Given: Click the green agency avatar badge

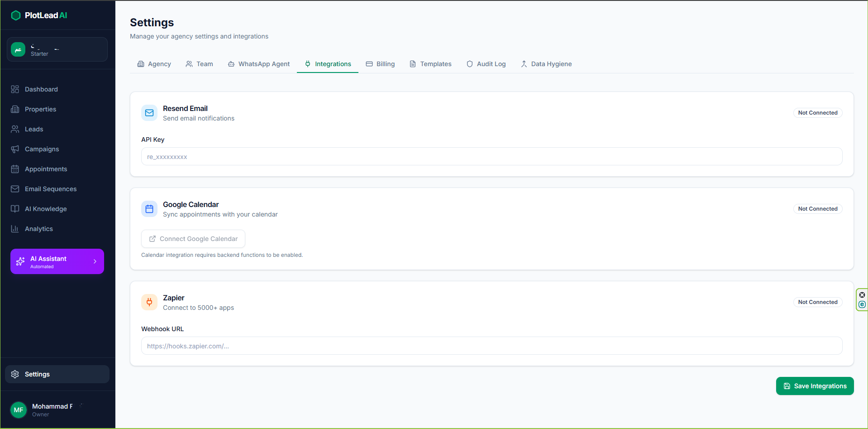Looking at the screenshot, I should click(18, 49).
